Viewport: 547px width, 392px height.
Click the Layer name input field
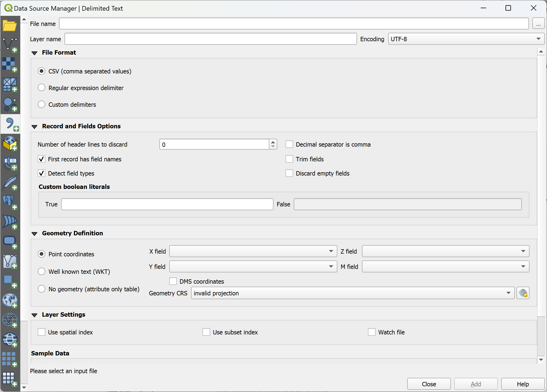click(211, 39)
